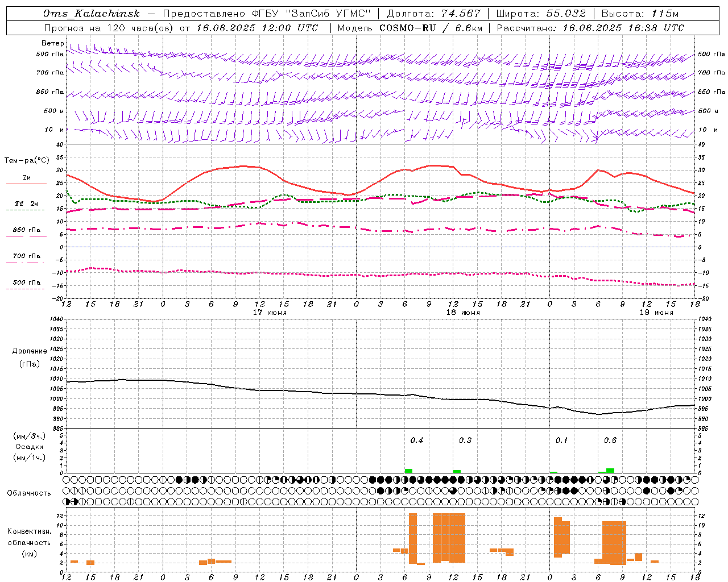The image size is (728, 582).
Task: Click the station name Oms_Kalachinsk
Action: pyautogui.click(x=92, y=14)
